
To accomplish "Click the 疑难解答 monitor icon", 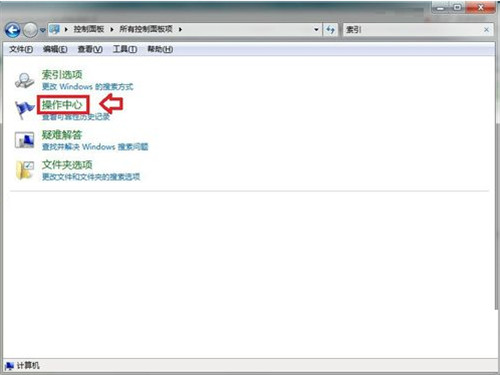I will pos(24,140).
